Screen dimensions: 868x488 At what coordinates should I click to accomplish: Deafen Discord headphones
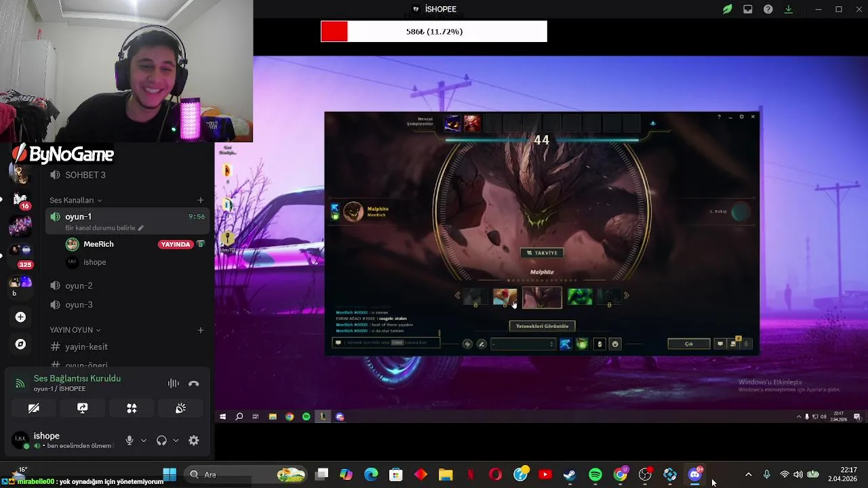point(161,441)
